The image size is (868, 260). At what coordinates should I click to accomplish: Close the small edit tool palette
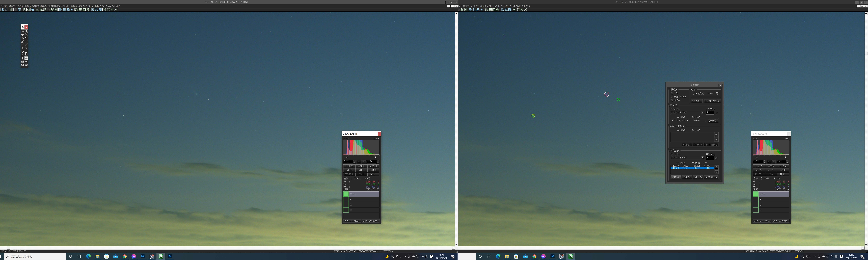(x=26, y=27)
